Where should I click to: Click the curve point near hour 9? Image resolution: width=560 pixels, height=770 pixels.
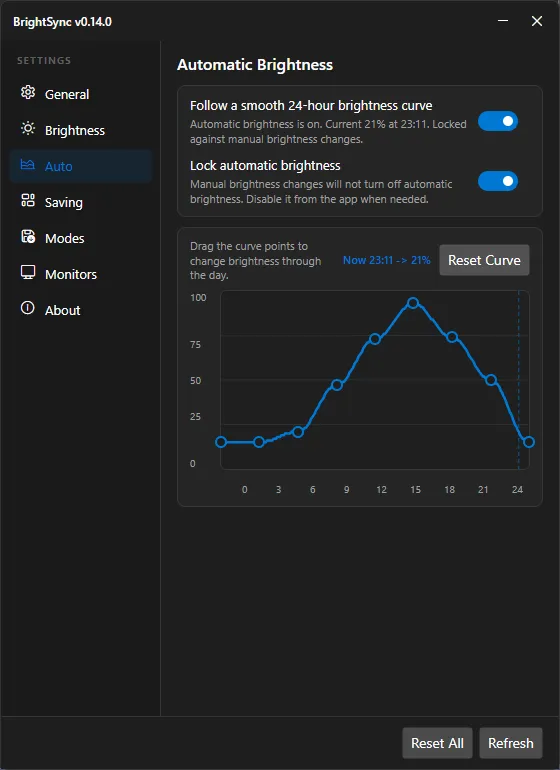tap(336, 385)
